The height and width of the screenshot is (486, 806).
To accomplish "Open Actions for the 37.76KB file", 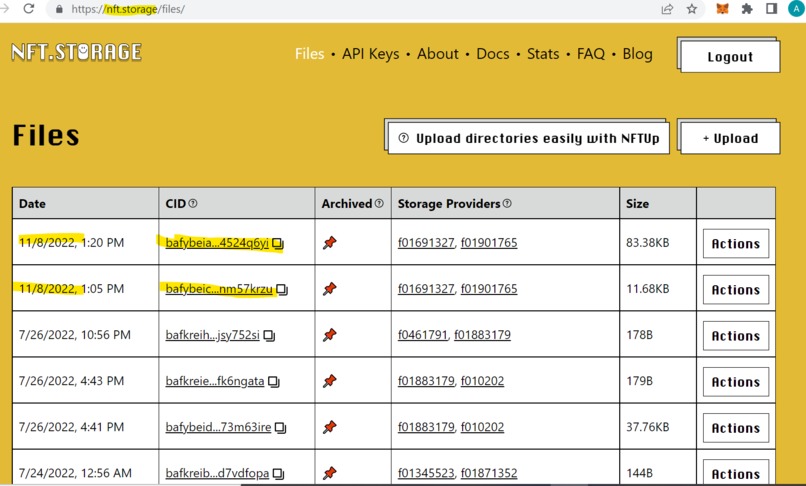I will pos(736,428).
